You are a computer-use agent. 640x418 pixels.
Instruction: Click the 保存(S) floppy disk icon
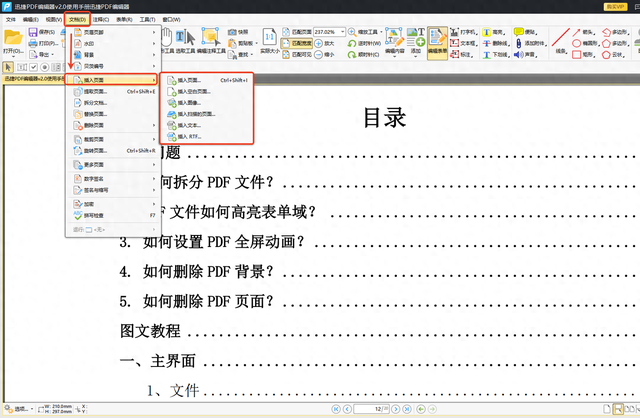pyautogui.click(x=33, y=32)
